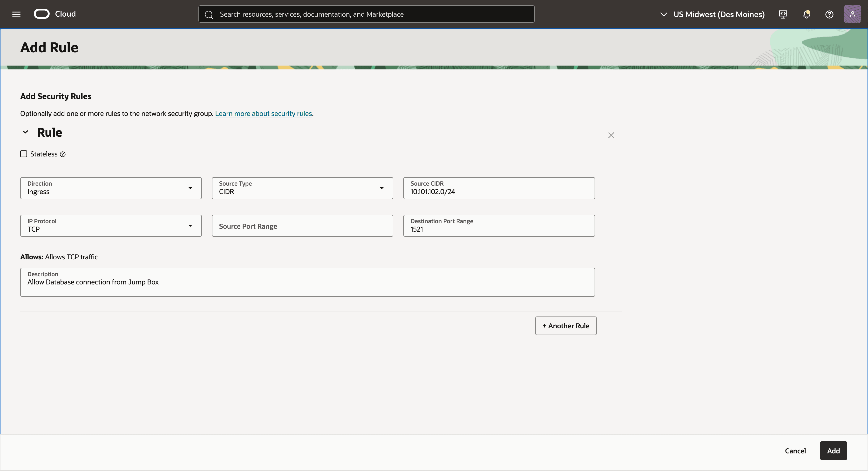Enable the Stateless checkbox
Image resolution: width=868 pixels, height=471 pixels.
[x=23, y=154]
